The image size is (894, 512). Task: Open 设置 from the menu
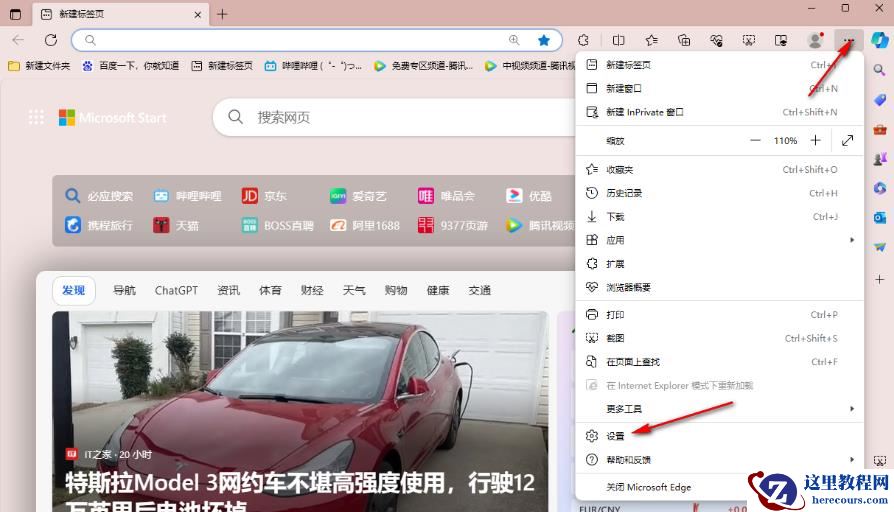point(720,436)
